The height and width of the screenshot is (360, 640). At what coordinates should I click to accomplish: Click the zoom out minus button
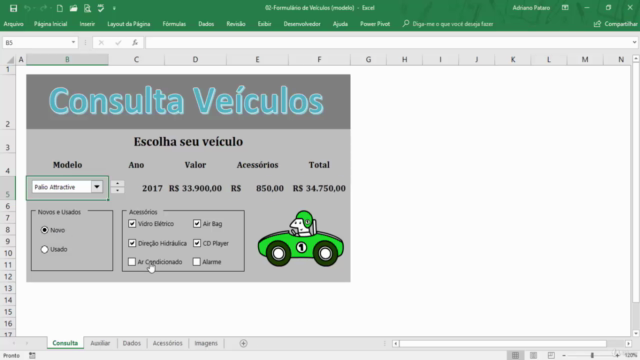[564, 356]
